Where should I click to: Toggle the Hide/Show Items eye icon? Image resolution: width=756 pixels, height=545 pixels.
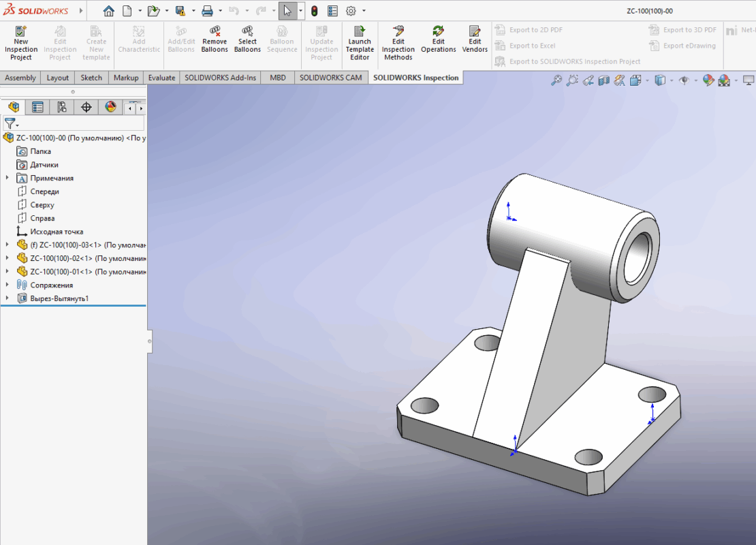point(684,80)
